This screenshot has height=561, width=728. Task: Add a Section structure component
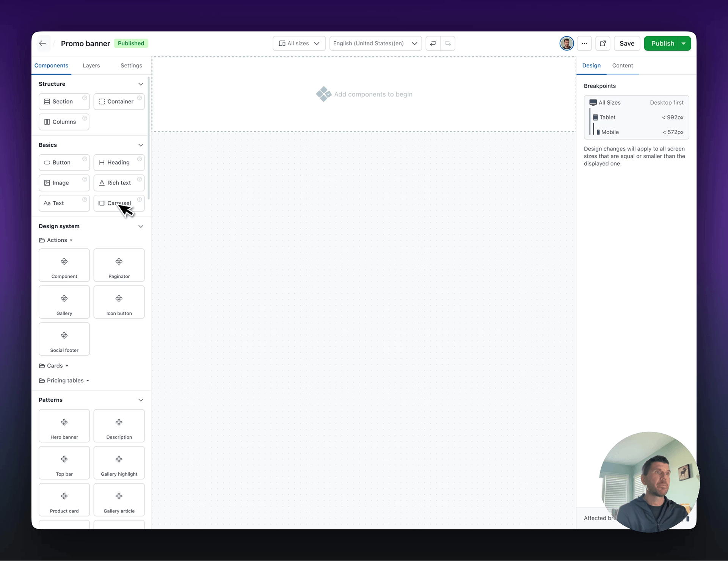(x=64, y=102)
